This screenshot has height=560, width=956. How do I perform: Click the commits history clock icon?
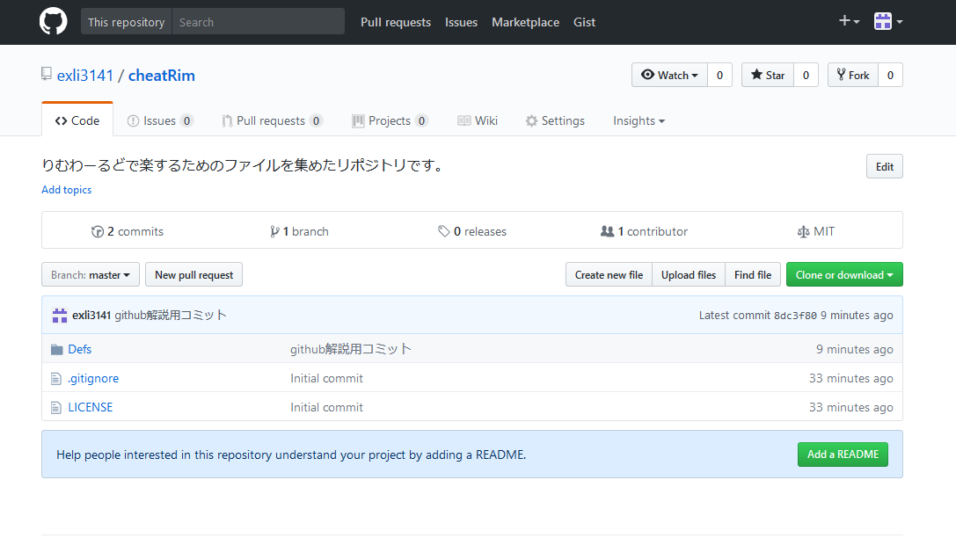97,231
